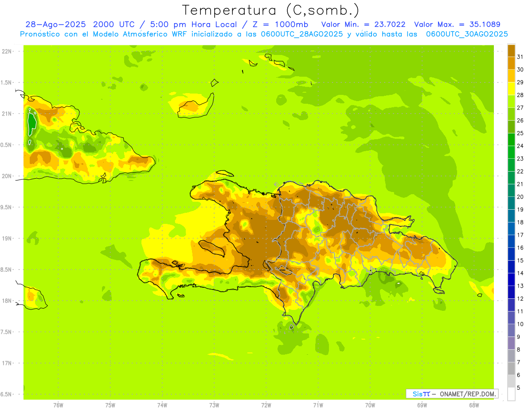The height and width of the screenshot is (411, 532).
Task: Click 'Valor Max. = 35.1089' value
Action: pyautogui.click(x=457, y=25)
